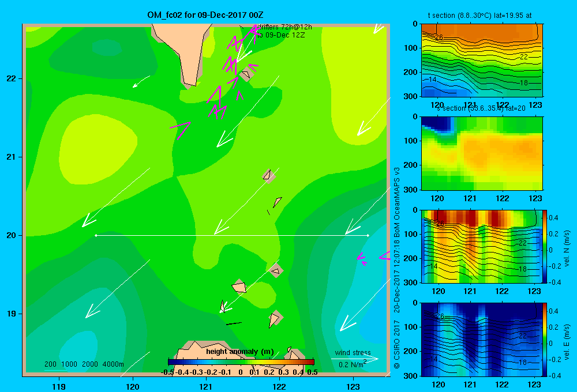The image size is (577, 392).
Task: Click latitude label 21 on main map axis
Action: 12,157
